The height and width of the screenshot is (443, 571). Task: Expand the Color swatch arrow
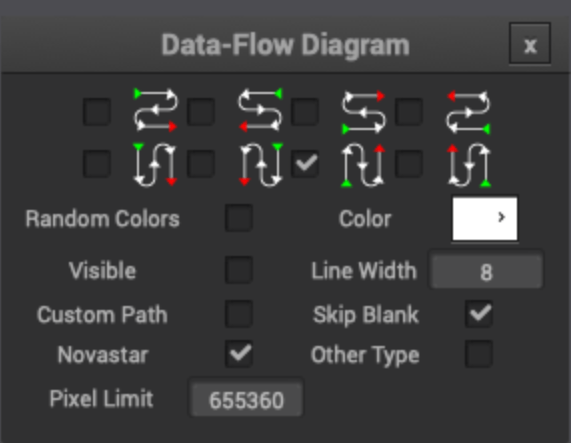coord(501,217)
